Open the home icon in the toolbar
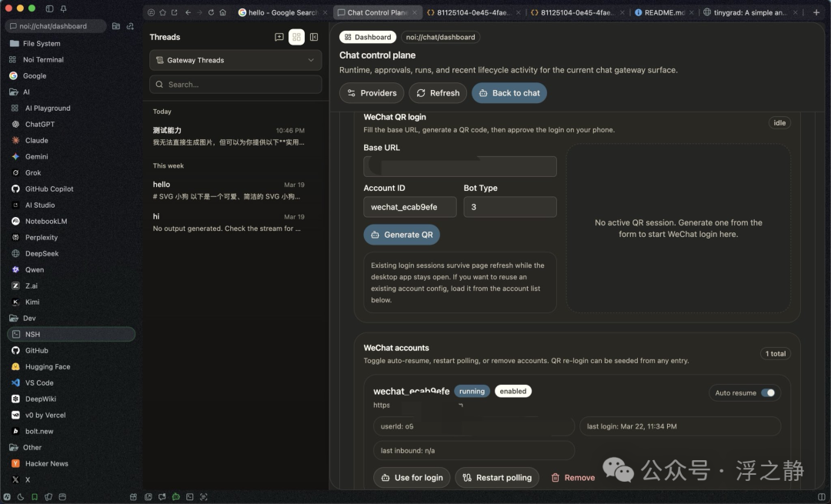 pyautogui.click(x=222, y=12)
